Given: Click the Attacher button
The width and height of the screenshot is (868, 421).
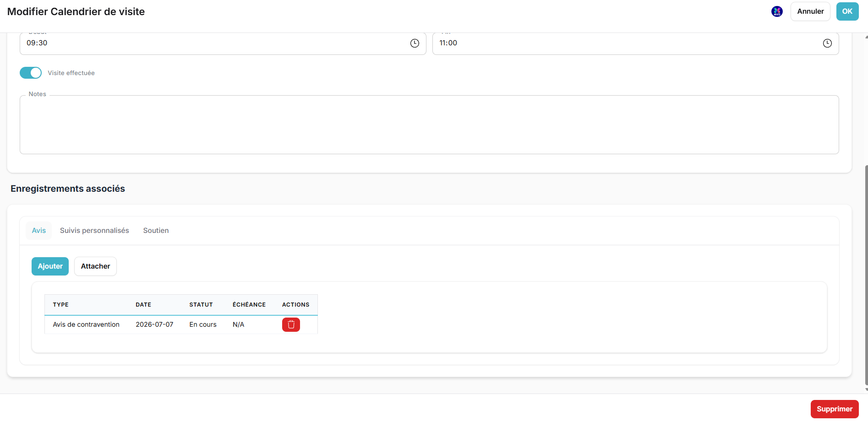Looking at the screenshot, I should pyautogui.click(x=95, y=266).
